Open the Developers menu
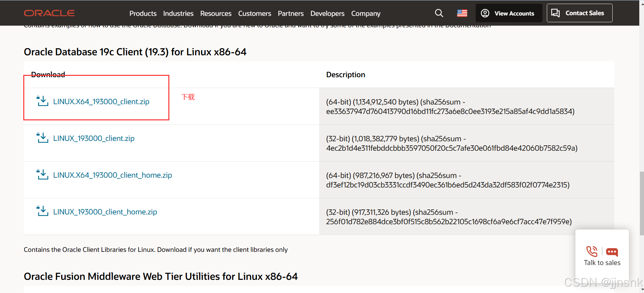Viewport: 644px width, 293px height. pyautogui.click(x=327, y=13)
